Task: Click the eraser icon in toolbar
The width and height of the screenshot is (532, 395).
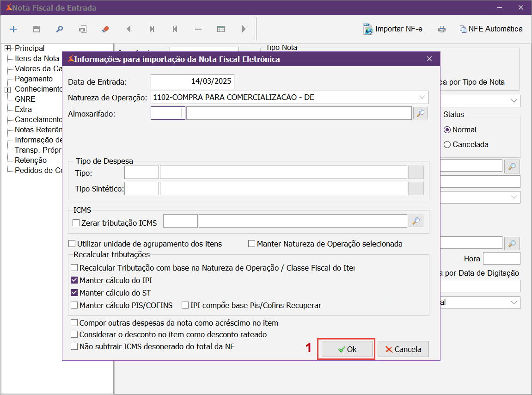Action: coord(105,29)
